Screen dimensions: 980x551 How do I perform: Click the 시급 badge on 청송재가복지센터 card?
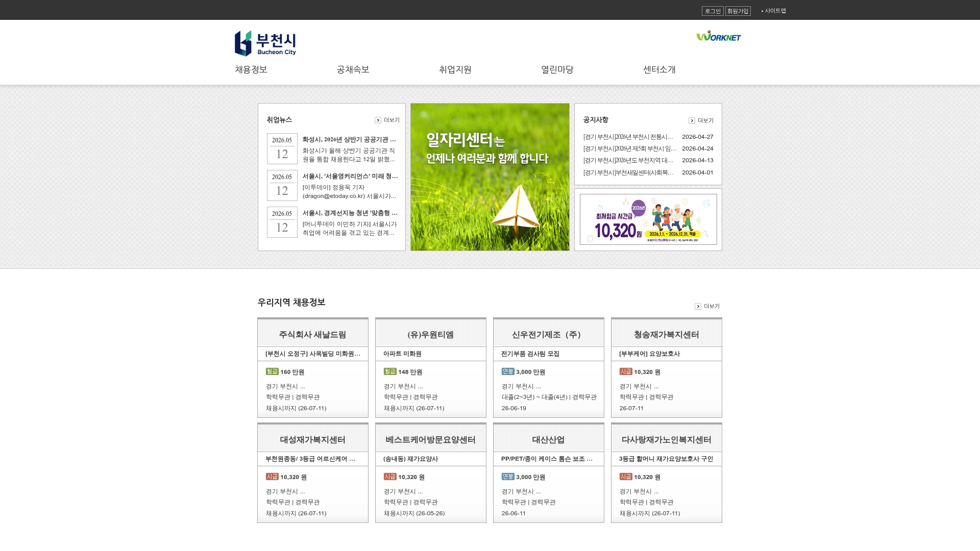pos(626,371)
